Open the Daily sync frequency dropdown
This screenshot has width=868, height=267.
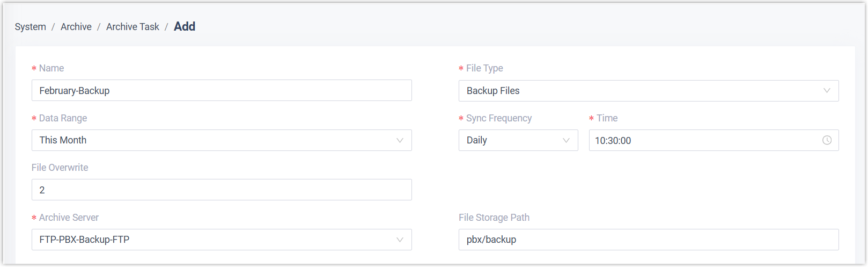(x=510, y=140)
